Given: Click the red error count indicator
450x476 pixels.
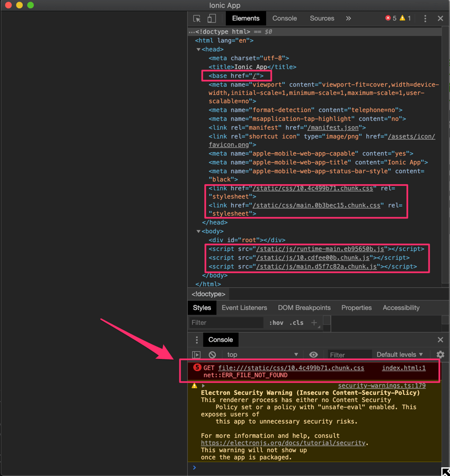Looking at the screenshot, I should pos(391,18).
